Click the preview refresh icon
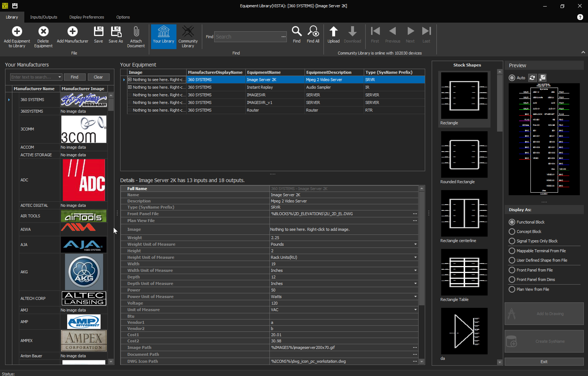Screen dimensions: 588x376 point(532,78)
